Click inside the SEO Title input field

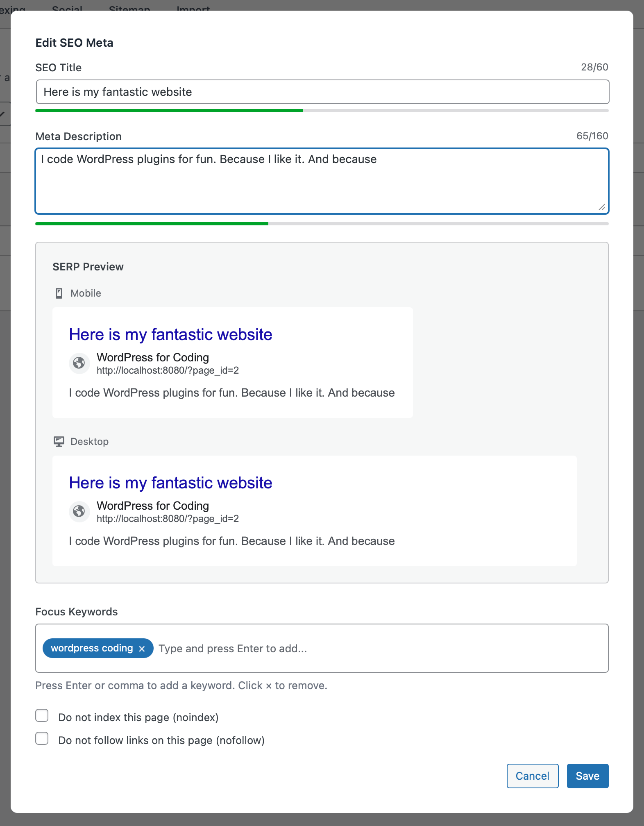pos(322,92)
